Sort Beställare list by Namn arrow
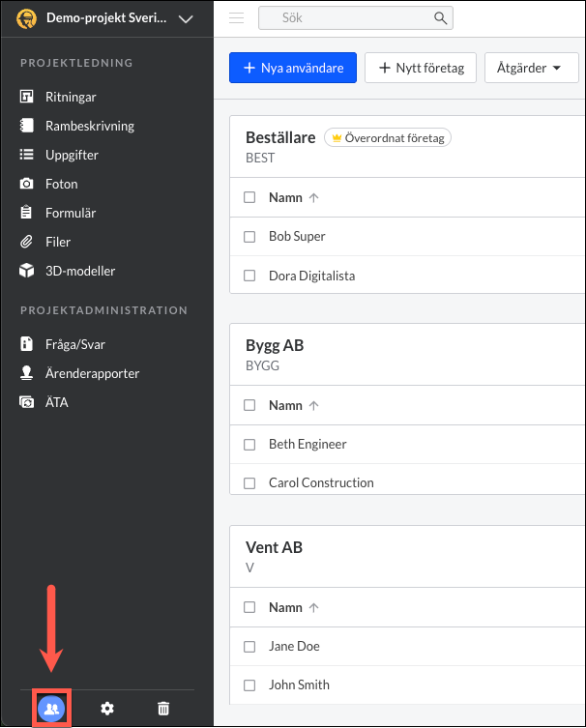Image resolution: width=586 pixels, height=728 pixels. pos(314,198)
